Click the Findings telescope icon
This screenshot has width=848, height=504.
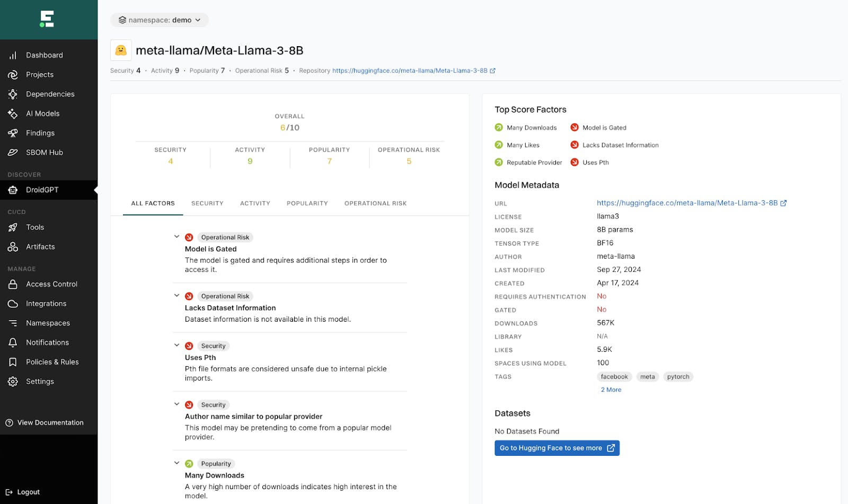tap(13, 133)
